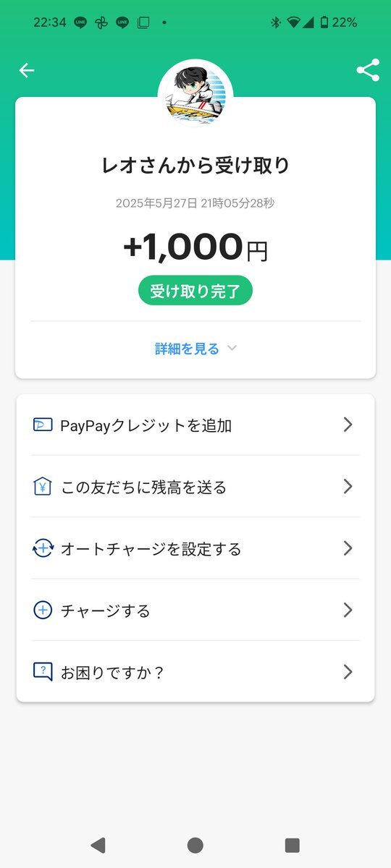This screenshot has width=391, height=868.
Task: Tap the recent apps square button
Action: coord(293,845)
